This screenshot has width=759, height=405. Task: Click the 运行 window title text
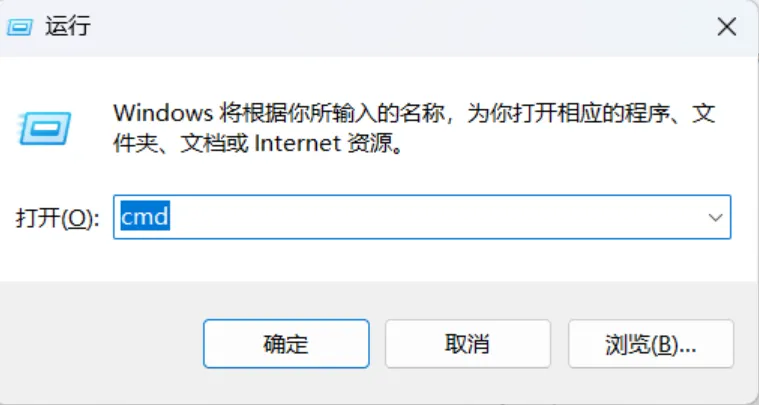click(68, 27)
